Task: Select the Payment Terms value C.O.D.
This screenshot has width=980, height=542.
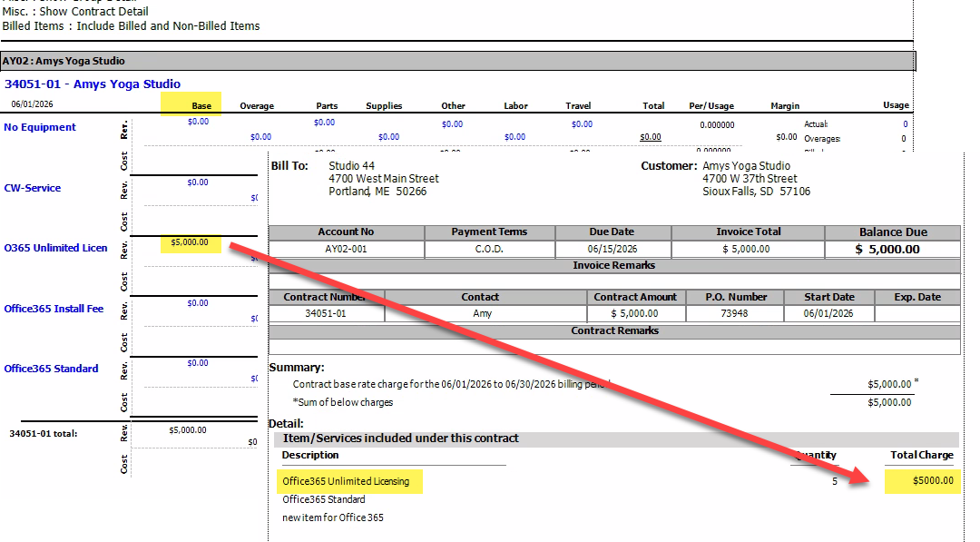Action: point(489,249)
